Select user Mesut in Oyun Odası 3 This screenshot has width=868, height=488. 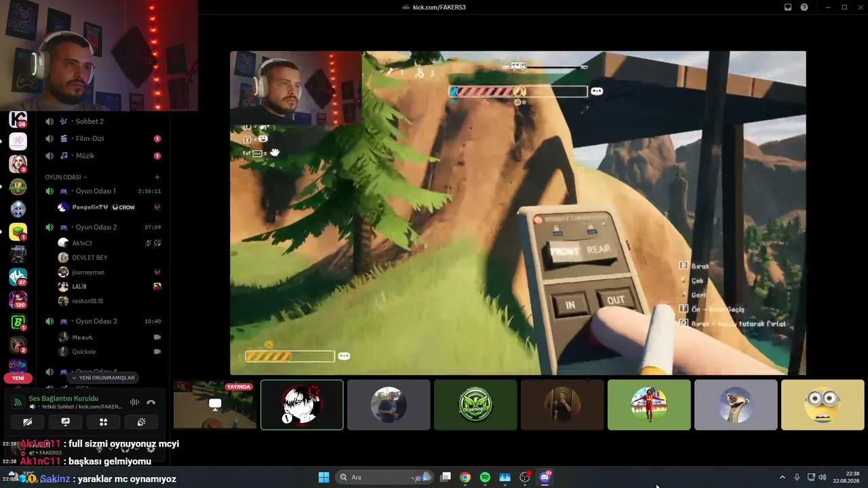(x=109, y=337)
